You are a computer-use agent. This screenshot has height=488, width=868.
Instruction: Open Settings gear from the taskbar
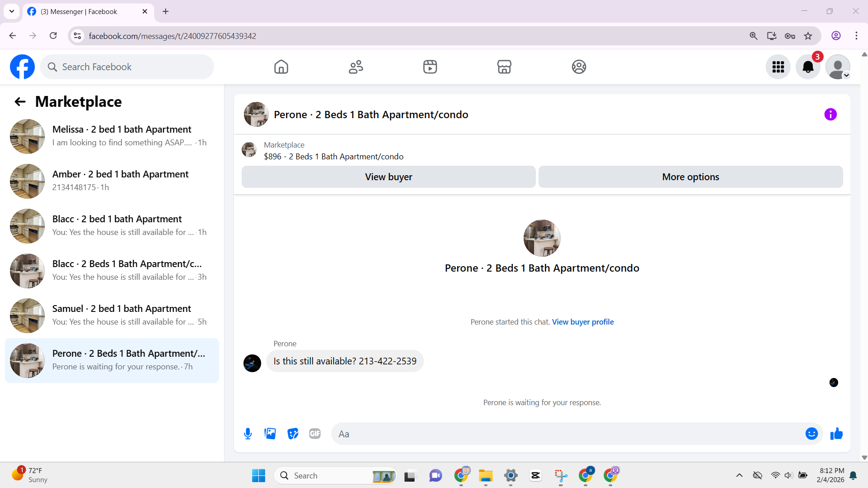point(510,475)
